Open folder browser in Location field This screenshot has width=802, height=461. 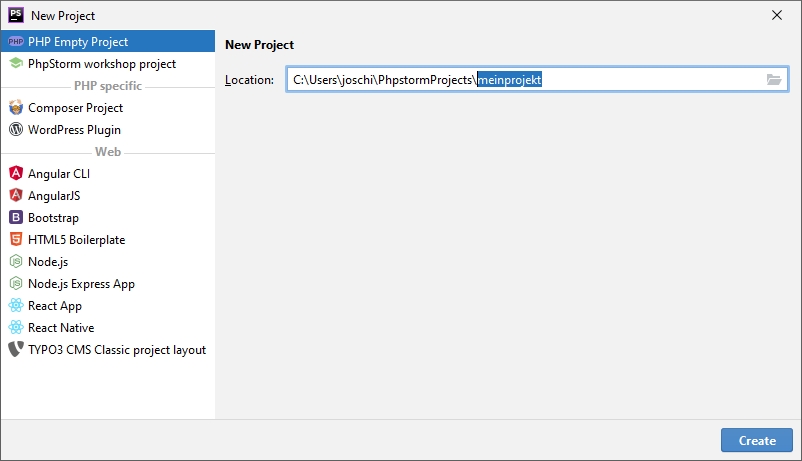(773, 80)
